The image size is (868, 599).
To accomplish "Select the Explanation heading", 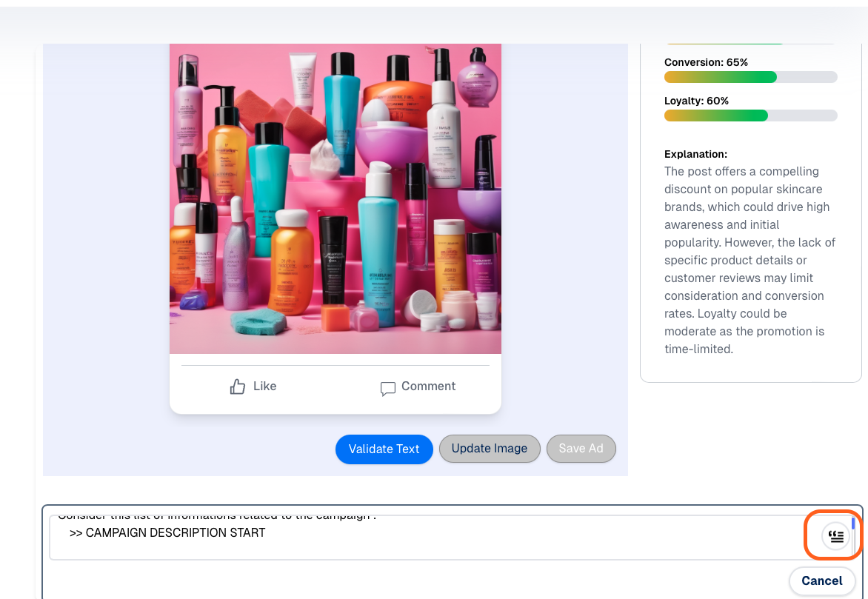I will point(695,154).
